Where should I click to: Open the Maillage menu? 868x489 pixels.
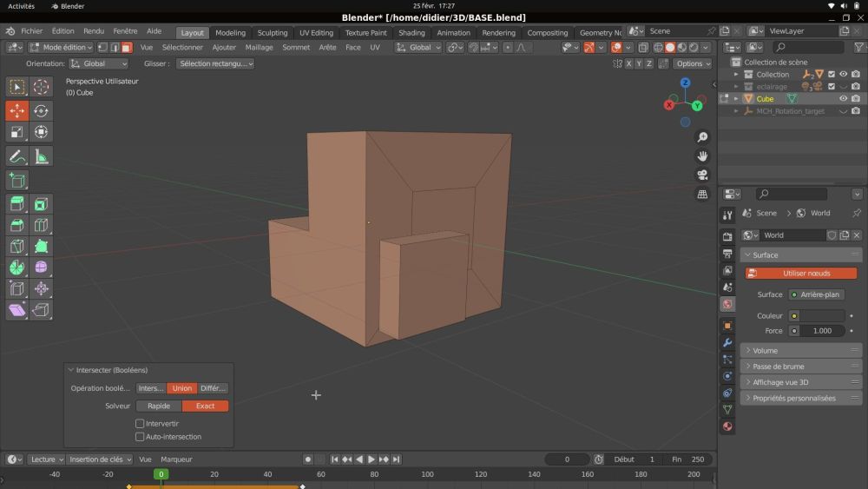point(259,48)
